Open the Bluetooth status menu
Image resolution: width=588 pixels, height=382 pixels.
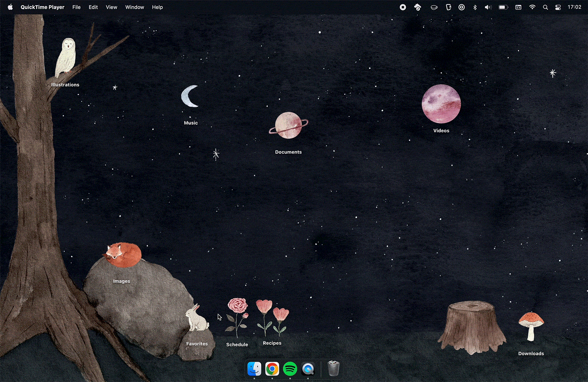(x=475, y=7)
